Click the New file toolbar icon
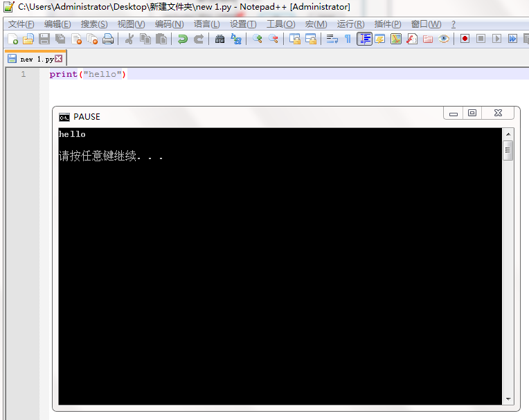 coord(13,39)
